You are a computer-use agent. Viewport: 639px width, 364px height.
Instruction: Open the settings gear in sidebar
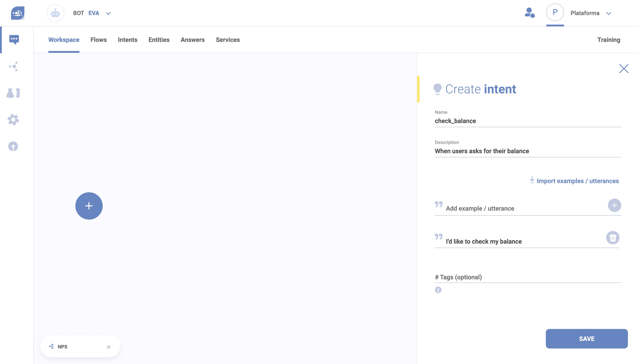click(13, 119)
